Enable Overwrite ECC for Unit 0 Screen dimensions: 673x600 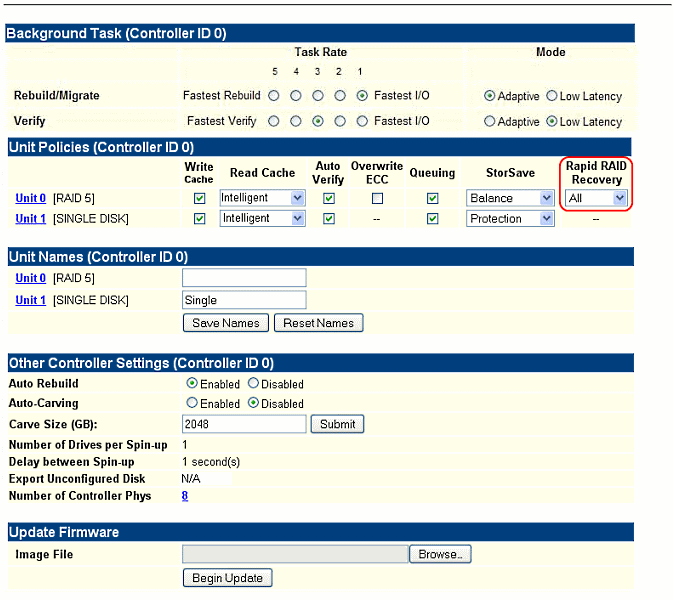(377, 198)
